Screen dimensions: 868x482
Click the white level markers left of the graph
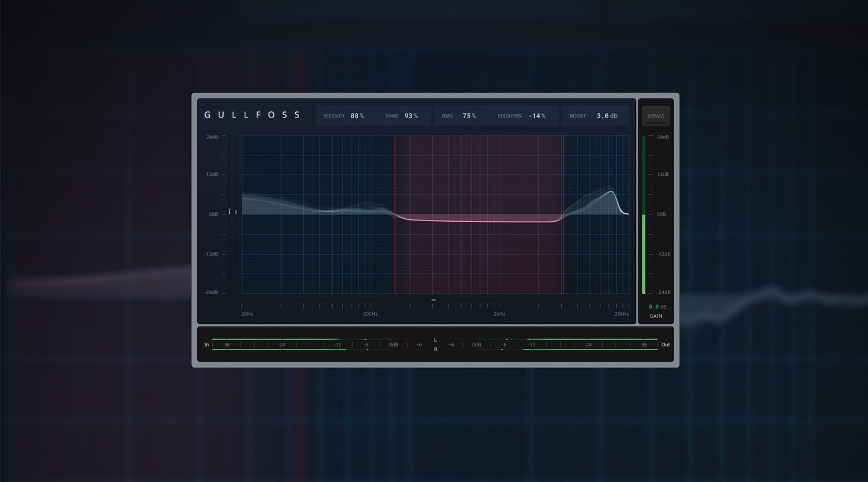click(232, 211)
